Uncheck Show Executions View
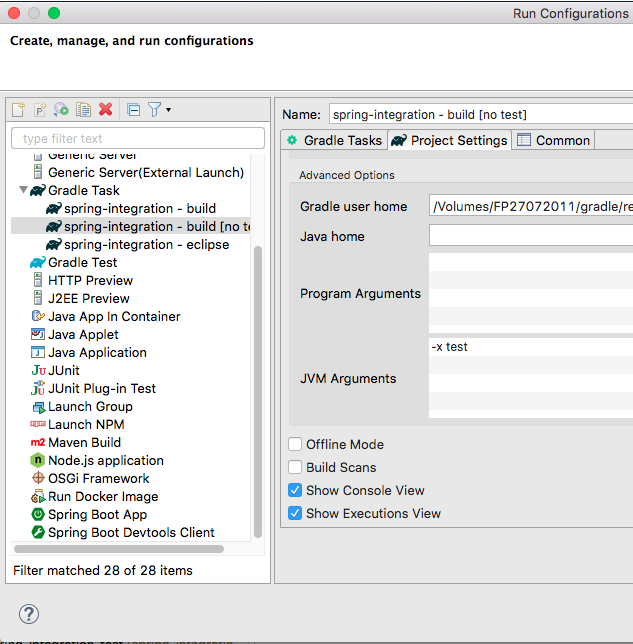Viewport: 633px width, 644px height. [x=295, y=513]
